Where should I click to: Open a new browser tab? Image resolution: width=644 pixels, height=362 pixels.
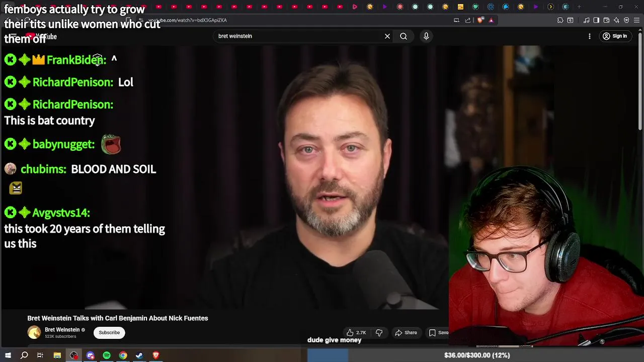click(x=579, y=7)
